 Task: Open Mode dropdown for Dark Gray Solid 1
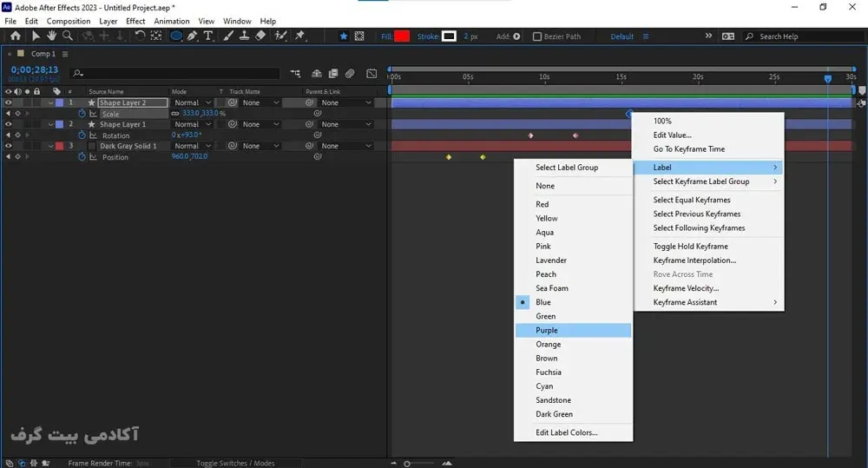pyautogui.click(x=192, y=146)
